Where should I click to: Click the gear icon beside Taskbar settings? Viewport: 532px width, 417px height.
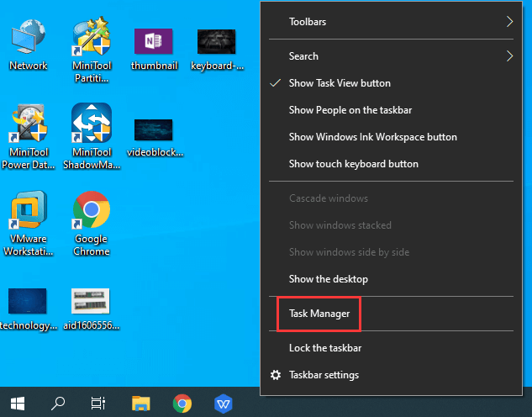tap(276, 375)
